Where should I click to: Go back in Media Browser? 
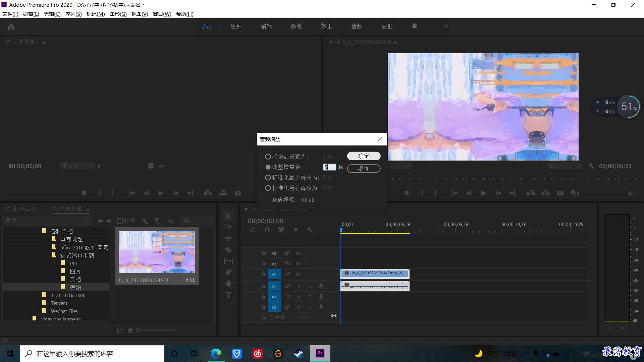[x=100, y=221]
